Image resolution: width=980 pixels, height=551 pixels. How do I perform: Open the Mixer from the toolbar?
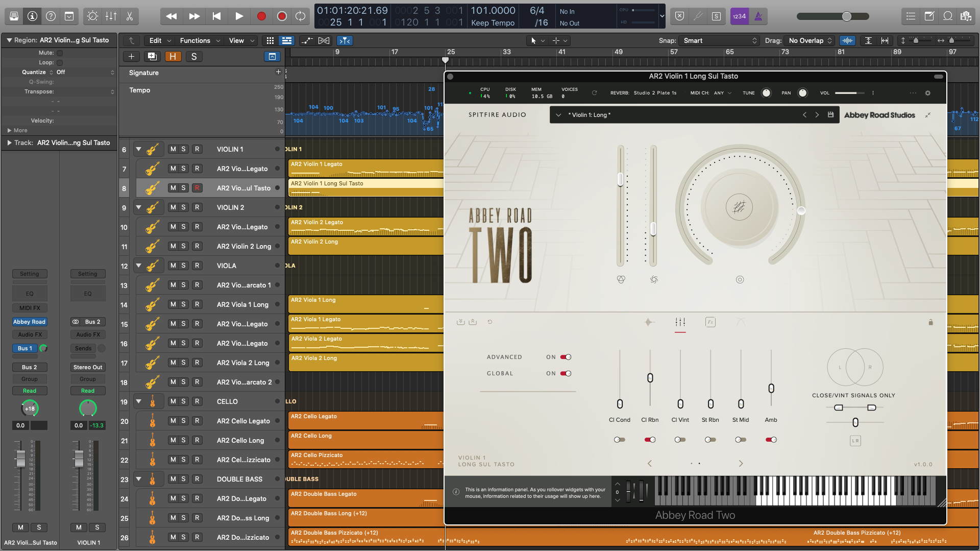click(111, 16)
